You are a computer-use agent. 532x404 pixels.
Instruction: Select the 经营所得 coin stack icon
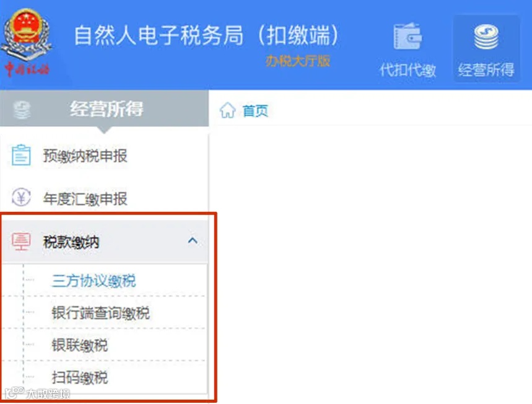tap(486, 37)
